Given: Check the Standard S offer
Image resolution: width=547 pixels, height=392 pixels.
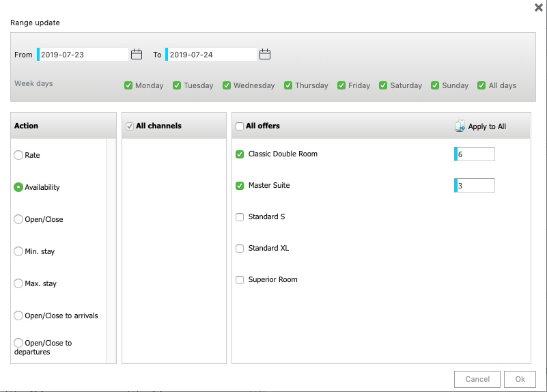Looking at the screenshot, I should [240, 217].
